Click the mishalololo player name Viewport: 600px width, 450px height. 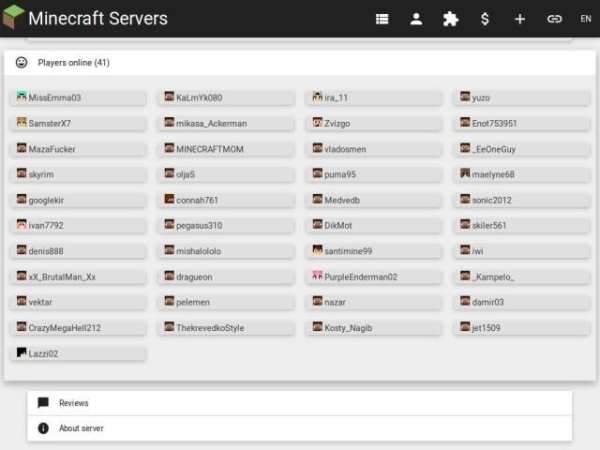coord(199,251)
